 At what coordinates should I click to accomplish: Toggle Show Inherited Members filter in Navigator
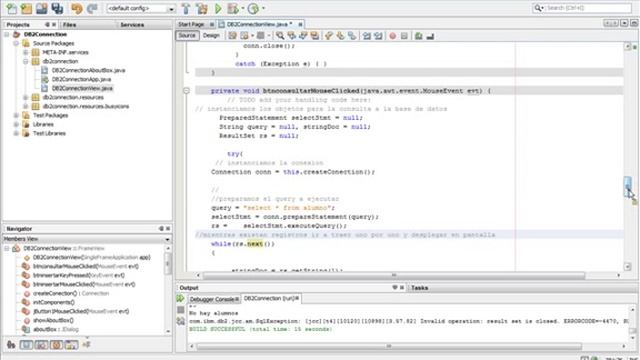pos(11,345)
